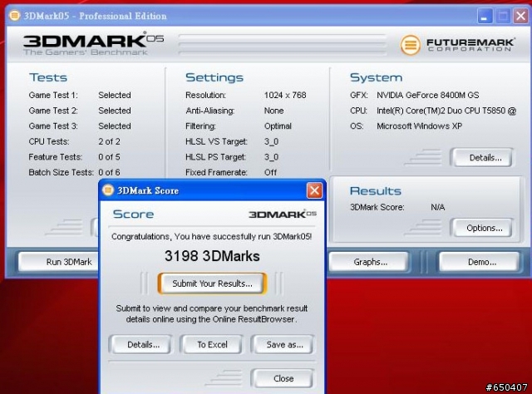Image resolution: width=532 pixels, height=394 pixels.
Task: Click the Results section heading
Action: (375, 190)
